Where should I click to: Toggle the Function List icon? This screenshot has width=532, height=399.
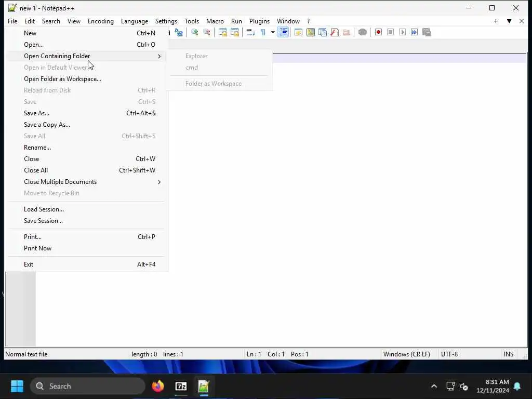335,32
